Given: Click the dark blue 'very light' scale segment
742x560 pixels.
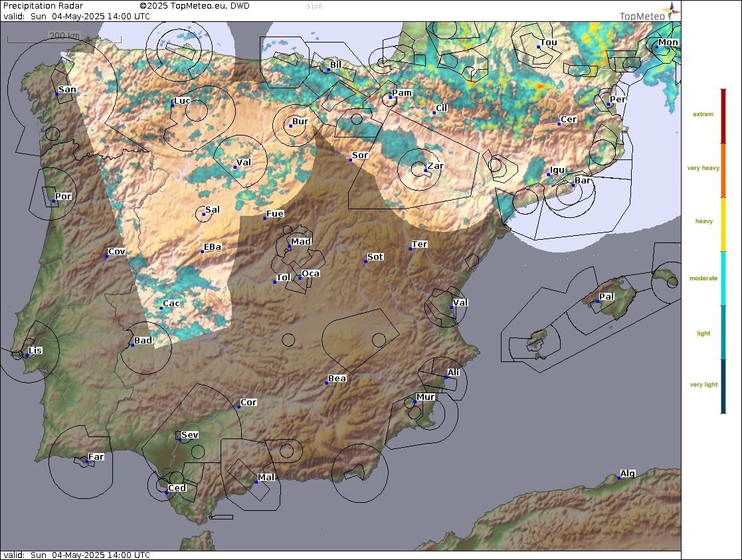Looking at the screenshot, I should (723, 386).
